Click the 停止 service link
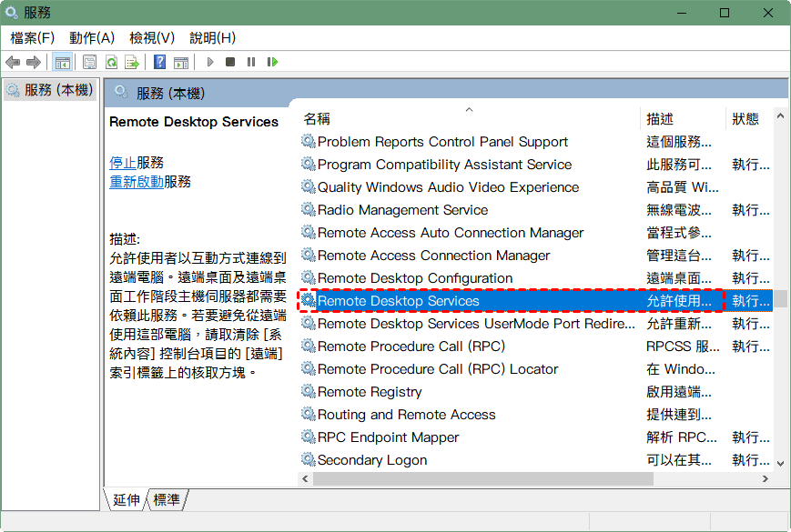The height and width of the screenshot is (532, 791). [123, 163]
